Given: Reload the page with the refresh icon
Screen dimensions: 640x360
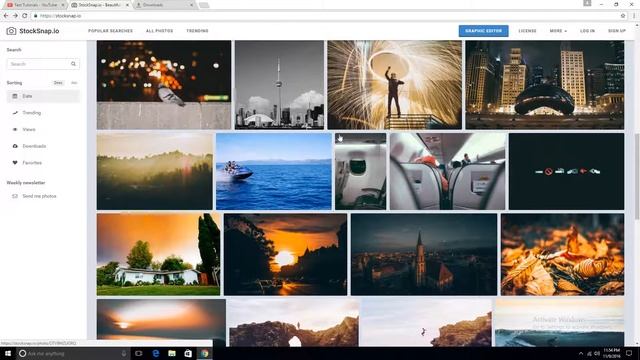Looking at the screenshot, I should point(24,16).
